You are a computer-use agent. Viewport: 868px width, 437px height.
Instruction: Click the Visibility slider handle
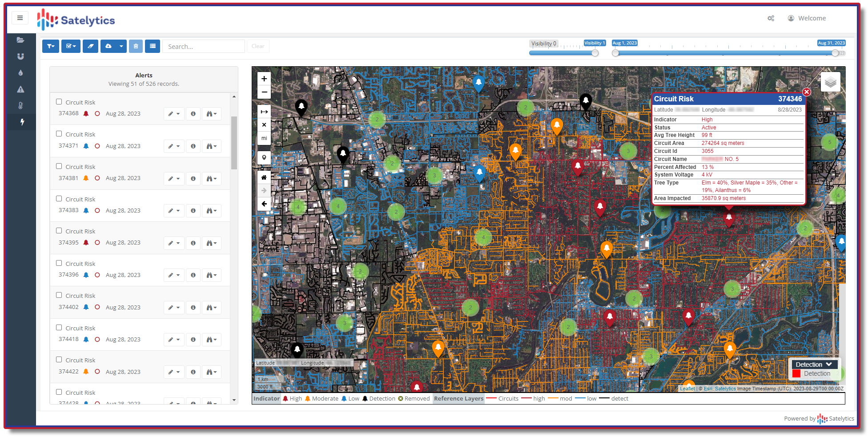coord(595,53)
